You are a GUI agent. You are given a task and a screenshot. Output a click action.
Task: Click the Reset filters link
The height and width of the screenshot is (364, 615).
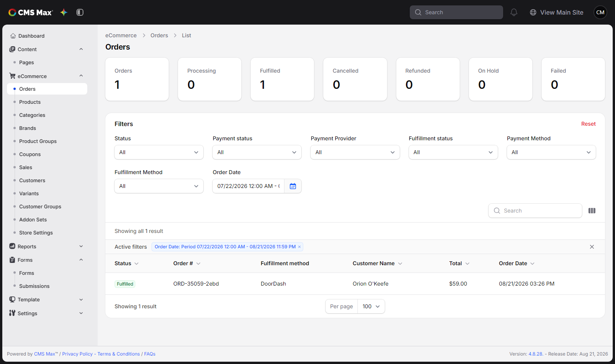(x=588, y=124)
